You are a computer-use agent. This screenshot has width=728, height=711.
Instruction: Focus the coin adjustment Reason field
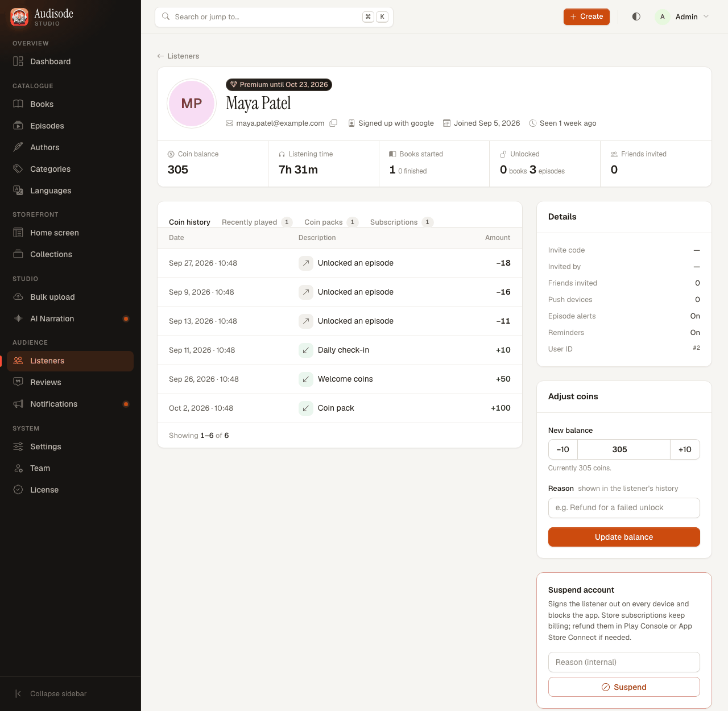tap(624, 508)
